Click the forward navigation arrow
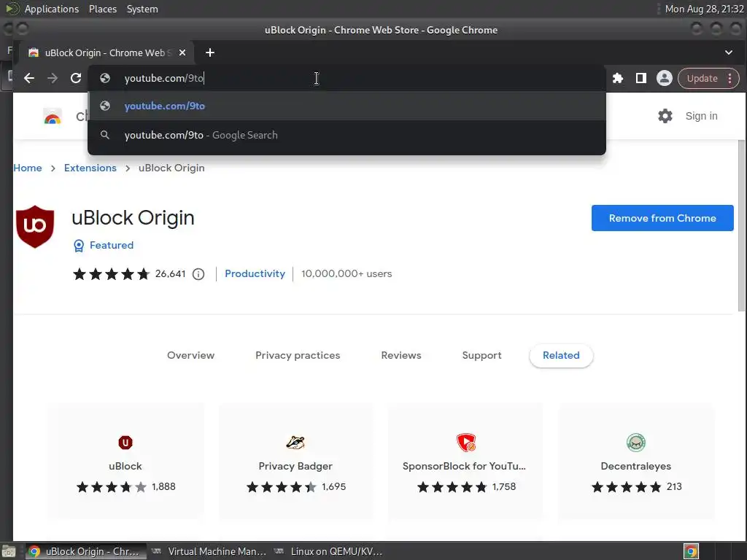The height and width of the screenshot is (560, 747). tap(53, 78)
